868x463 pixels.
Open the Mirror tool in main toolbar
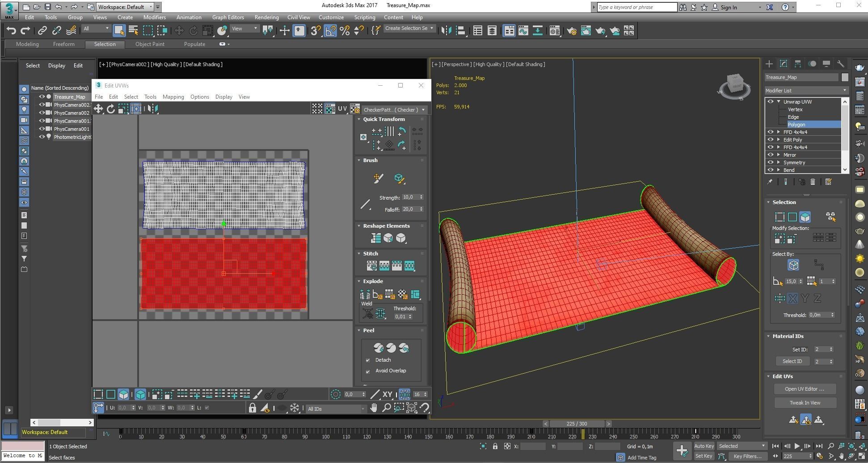[446, 30]
